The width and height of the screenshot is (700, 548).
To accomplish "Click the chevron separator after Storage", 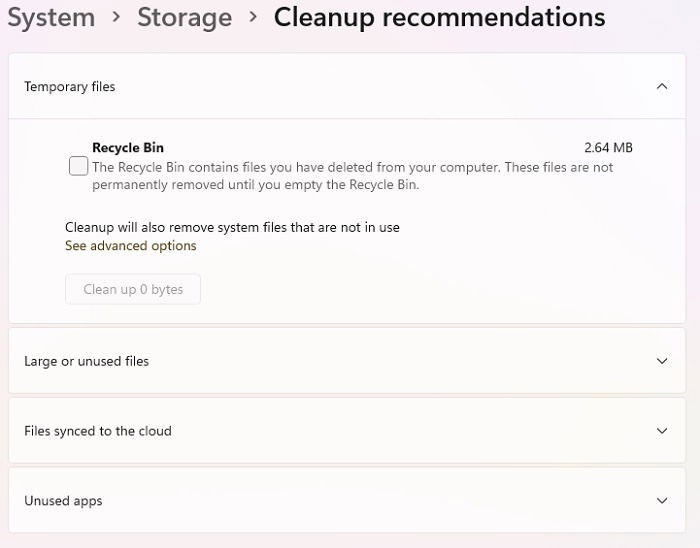I will pyautogui.click(x=253, y=17).
